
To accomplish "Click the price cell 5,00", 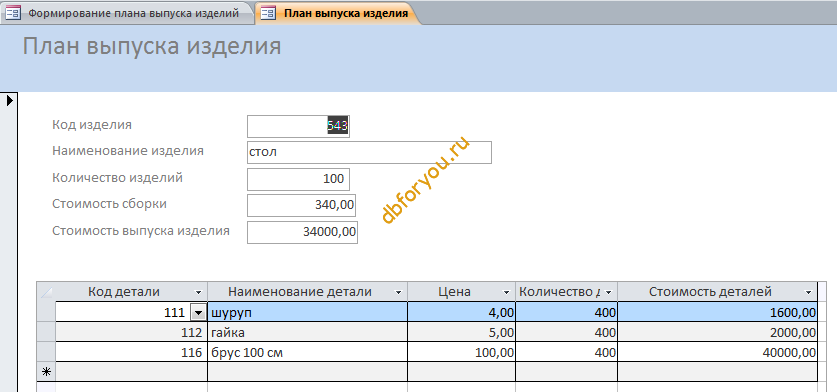I will (462, 333).
